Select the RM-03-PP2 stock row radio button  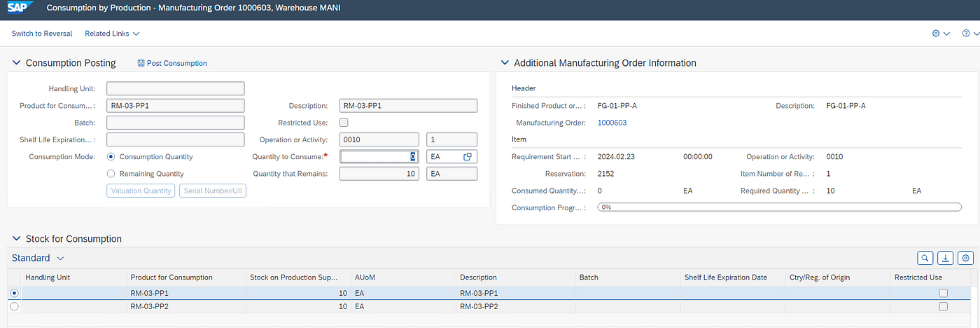[15, 306]
